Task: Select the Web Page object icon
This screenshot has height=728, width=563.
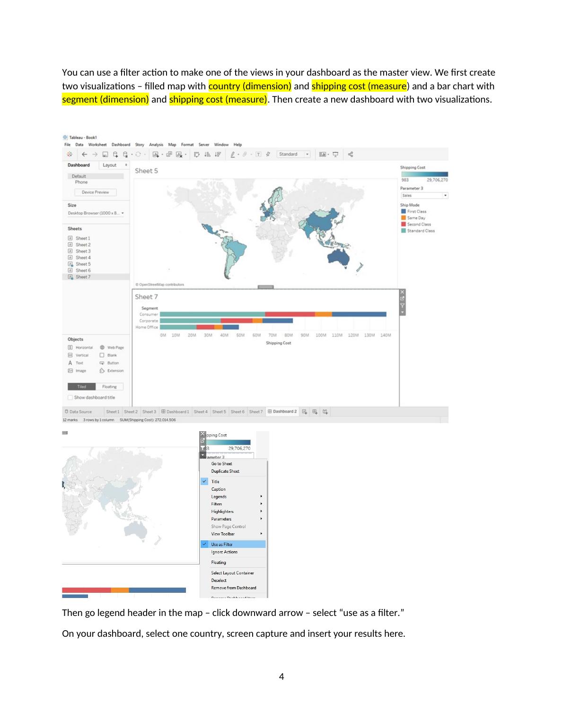Action: tap(102, 347)
